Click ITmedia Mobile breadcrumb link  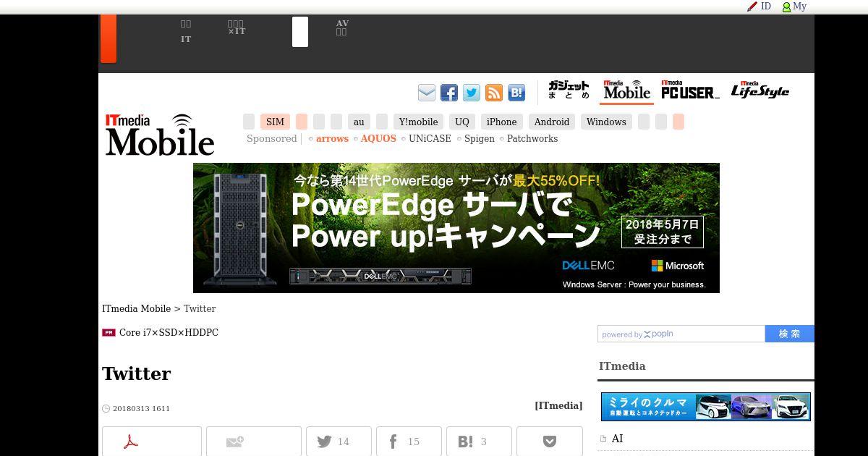point(136,308)
